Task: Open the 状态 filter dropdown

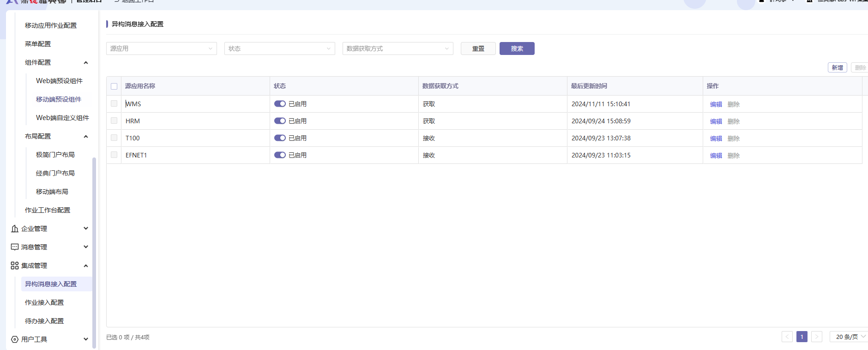Action: (280, 48)
